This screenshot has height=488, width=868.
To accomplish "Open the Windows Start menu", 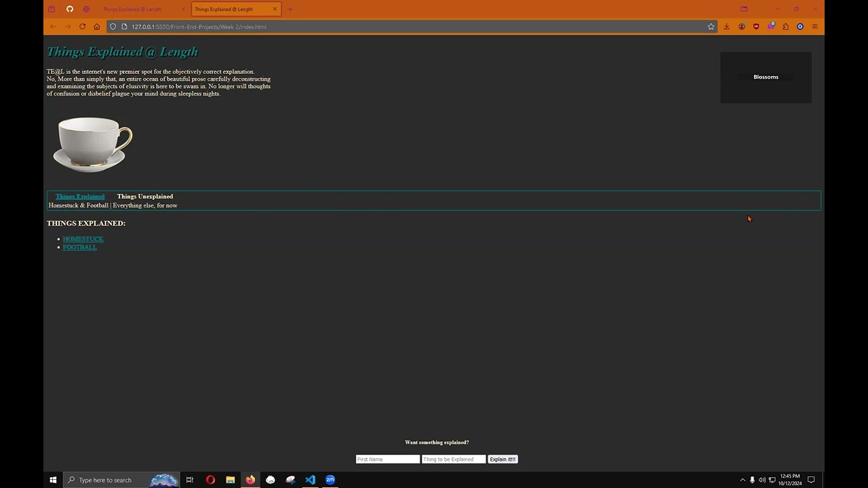I will pos(53,480).
